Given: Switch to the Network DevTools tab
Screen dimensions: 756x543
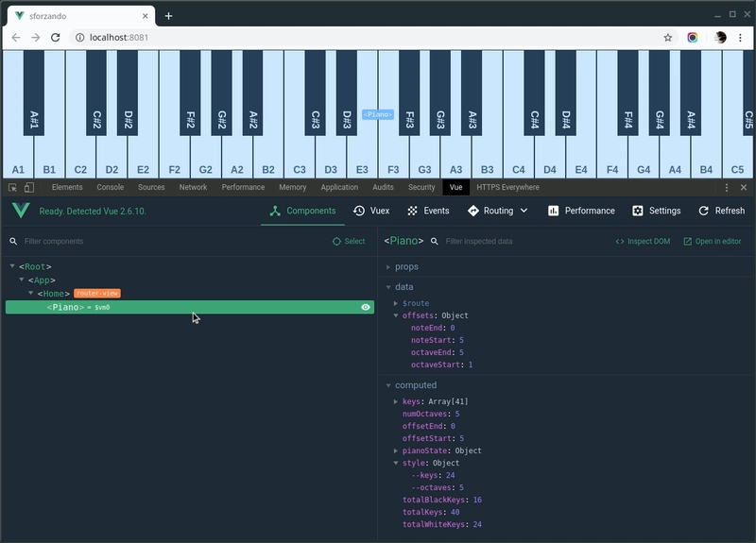Looking at the screenshot, I should pyautogui.click(x=193, y=188).
